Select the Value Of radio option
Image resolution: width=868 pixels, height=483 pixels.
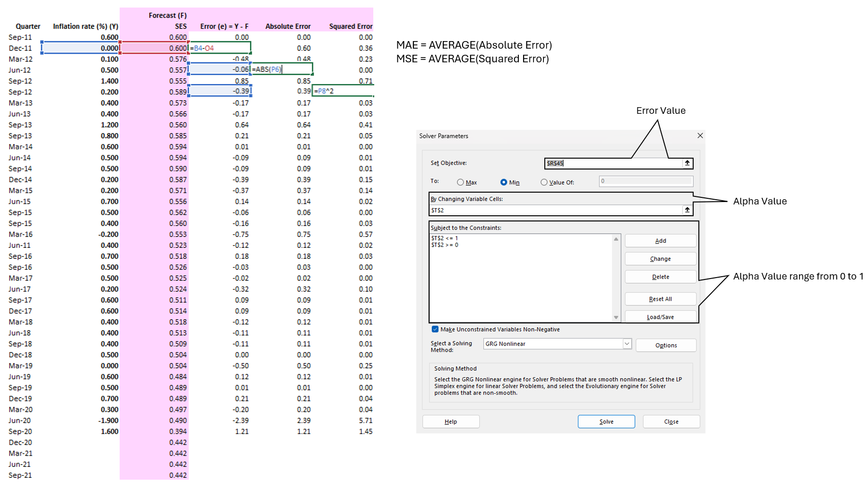544,182
